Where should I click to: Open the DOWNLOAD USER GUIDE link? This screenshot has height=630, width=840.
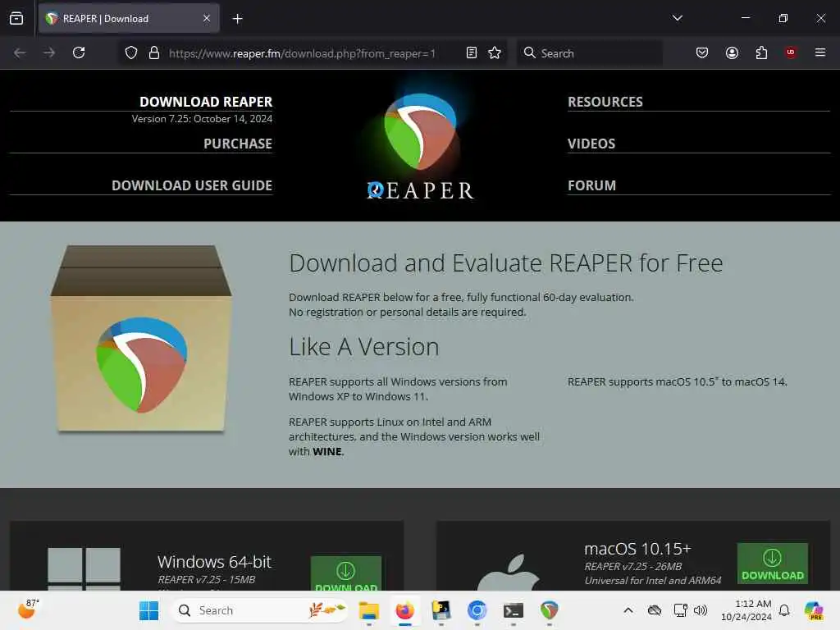(x=192, y=185)
